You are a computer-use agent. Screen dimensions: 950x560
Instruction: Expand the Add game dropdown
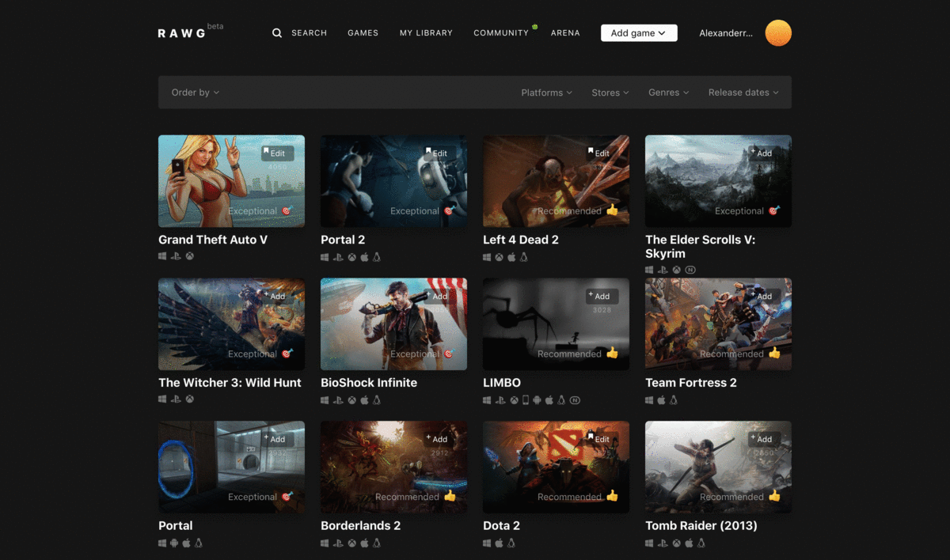pos(639,33)
